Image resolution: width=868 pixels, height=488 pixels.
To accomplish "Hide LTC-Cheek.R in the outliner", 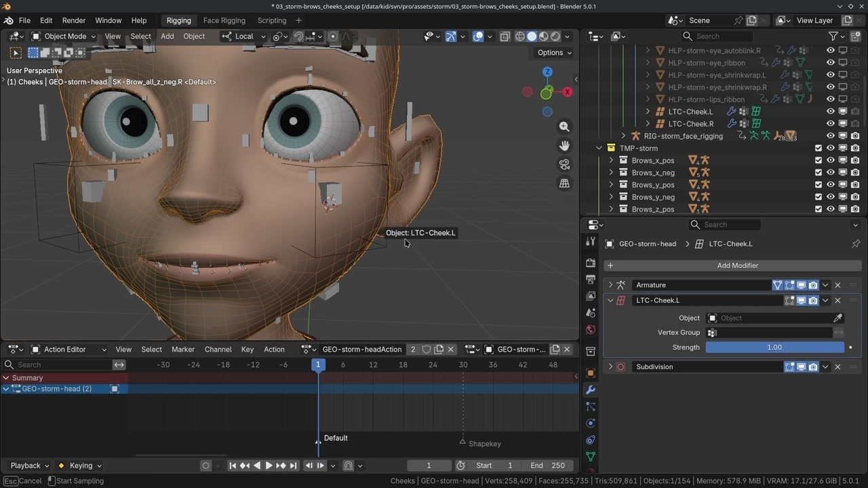I will pos(830,124).
